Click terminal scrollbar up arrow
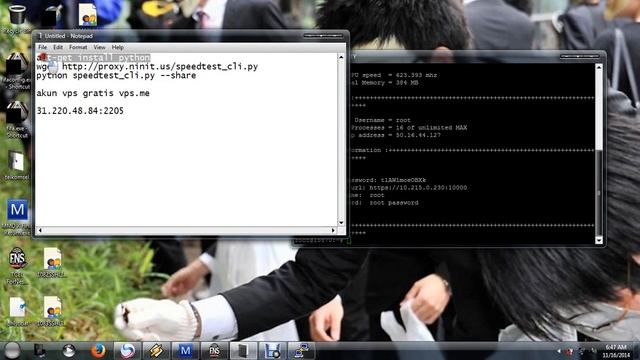 click(x=599, y=67)
